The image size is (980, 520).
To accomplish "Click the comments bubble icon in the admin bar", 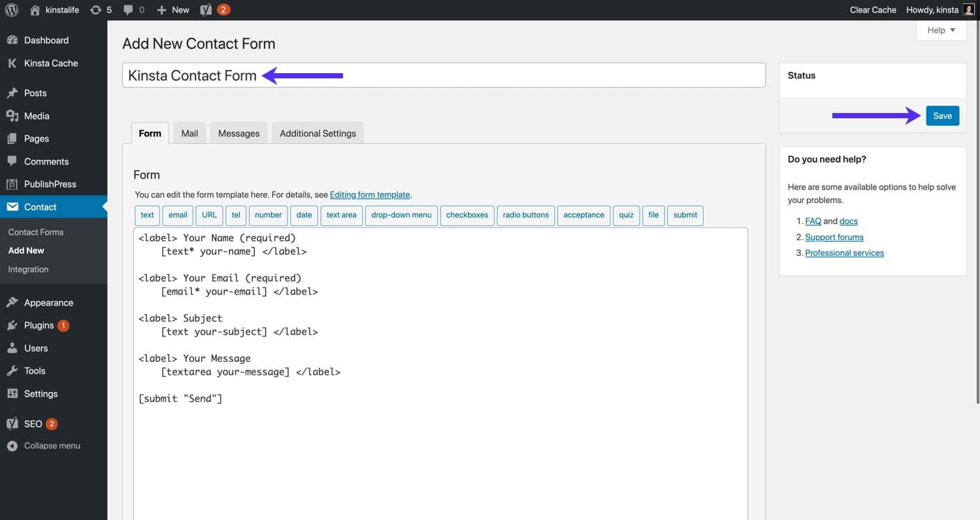I will (x=128, y=9).
